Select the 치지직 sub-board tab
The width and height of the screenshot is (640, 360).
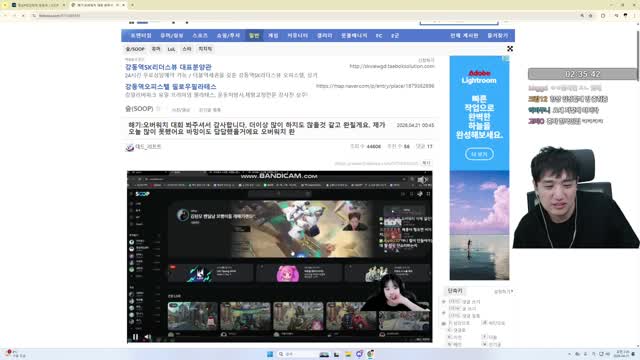pyautogui.click(x=205, y=49)
